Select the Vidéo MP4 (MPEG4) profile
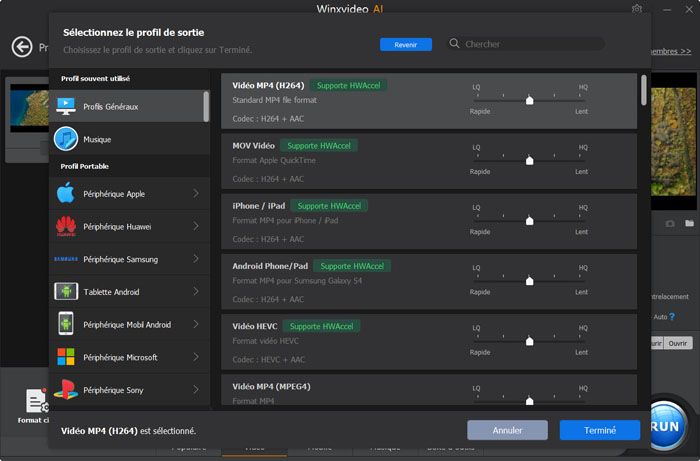Viewport: 700px width, 461px height. (429, 390)
